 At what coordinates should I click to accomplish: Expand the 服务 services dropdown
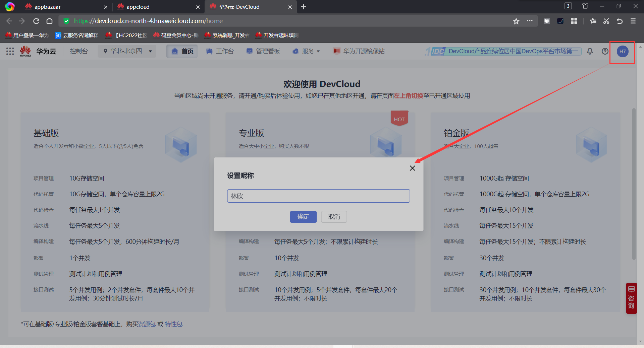(x=306, y=51)
